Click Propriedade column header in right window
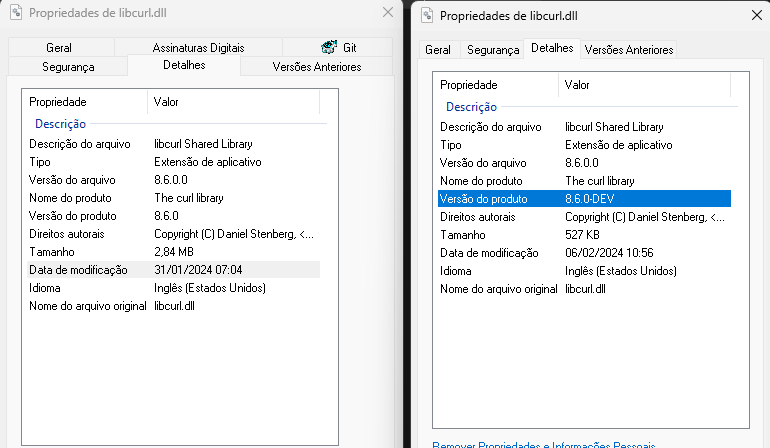Viewport: 770px width, 448px height. (495, 85)
